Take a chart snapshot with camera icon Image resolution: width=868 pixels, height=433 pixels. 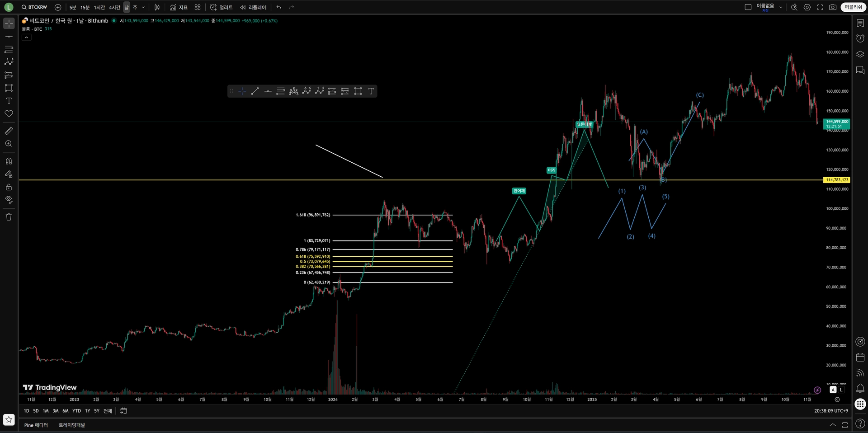[x=833, y=7]
